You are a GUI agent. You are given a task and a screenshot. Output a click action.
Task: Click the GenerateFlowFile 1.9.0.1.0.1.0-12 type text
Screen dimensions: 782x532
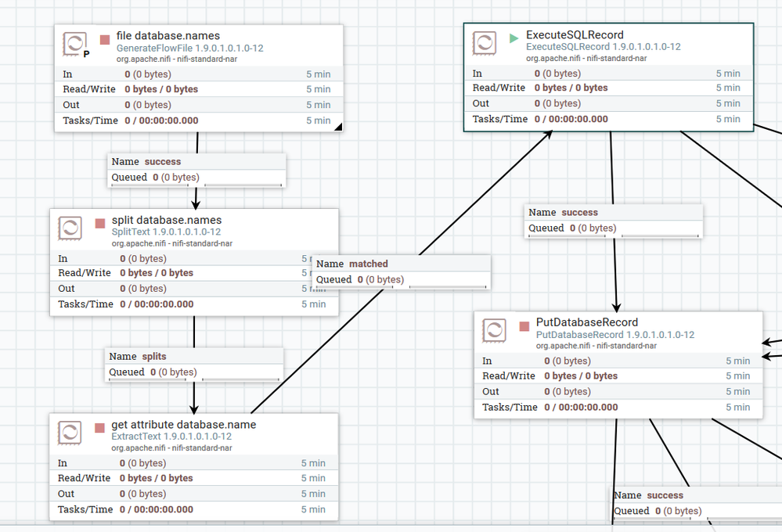190,49
